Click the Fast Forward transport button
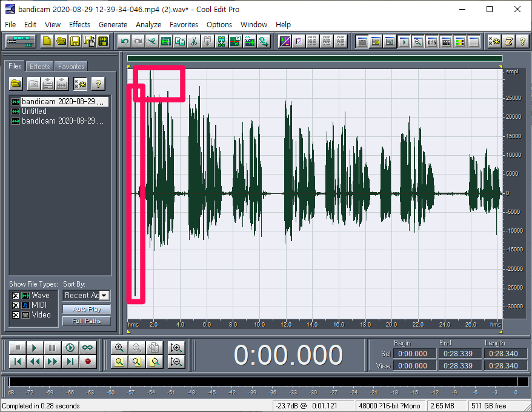Screen dimensions: 532x412 (x=52, y=362)
